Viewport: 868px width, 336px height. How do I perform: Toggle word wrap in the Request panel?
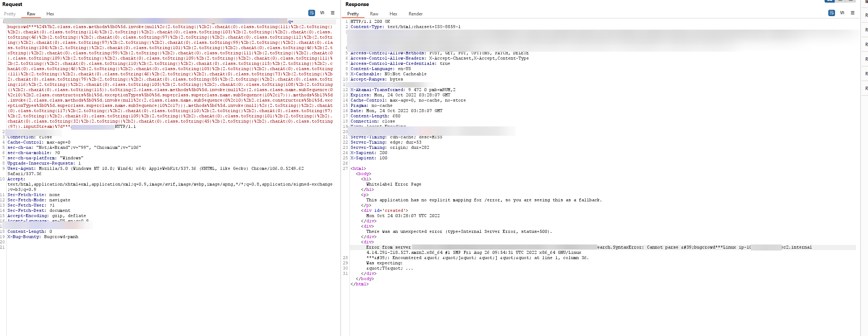coord(312,13)
